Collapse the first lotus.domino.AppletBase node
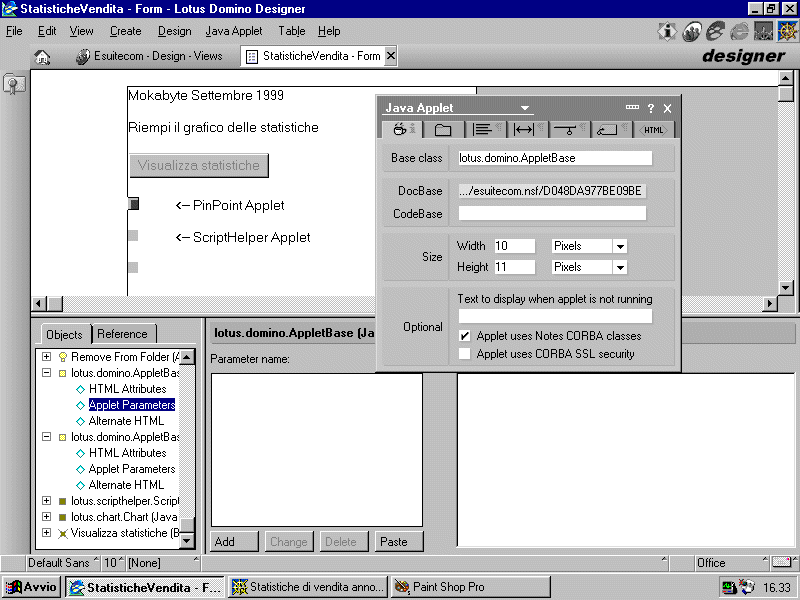 tap(46, 372)
